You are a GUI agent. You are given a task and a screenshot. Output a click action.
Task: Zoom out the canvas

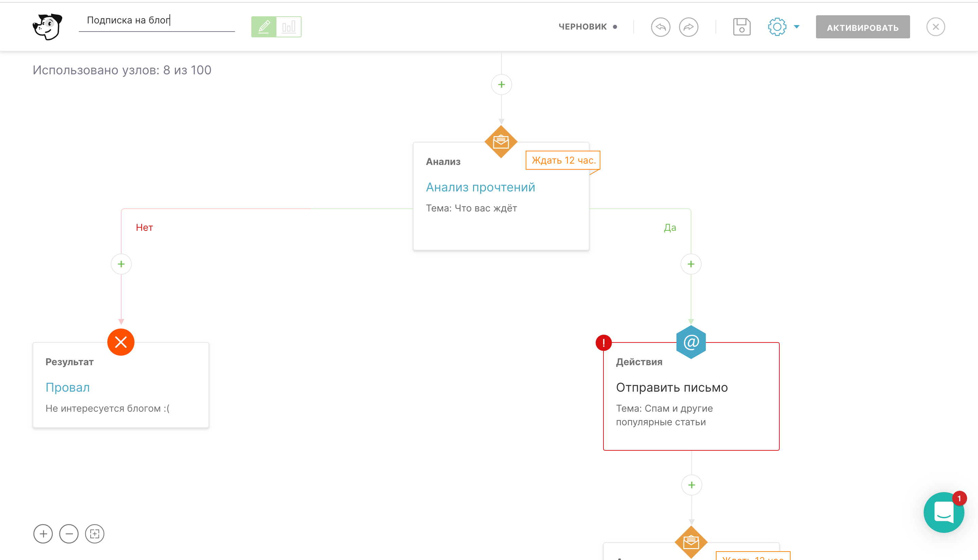[x=69, y=534]
